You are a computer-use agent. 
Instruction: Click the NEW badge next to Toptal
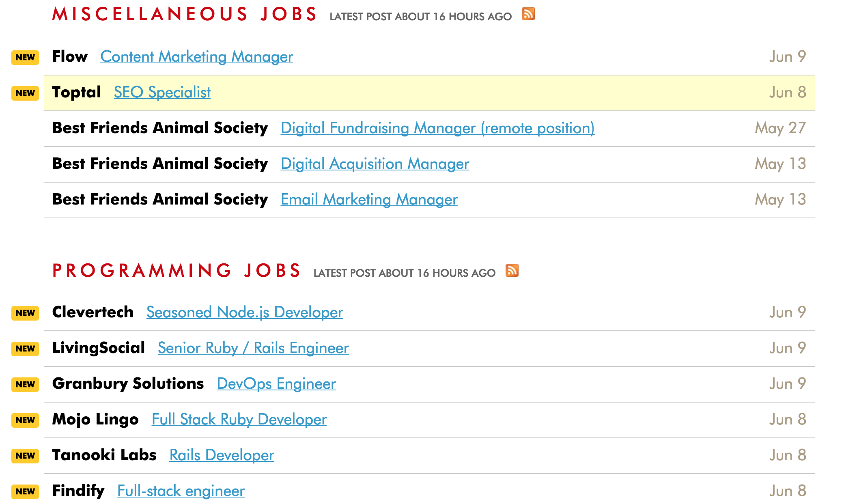pyautogui.click(x=24, y=93)
